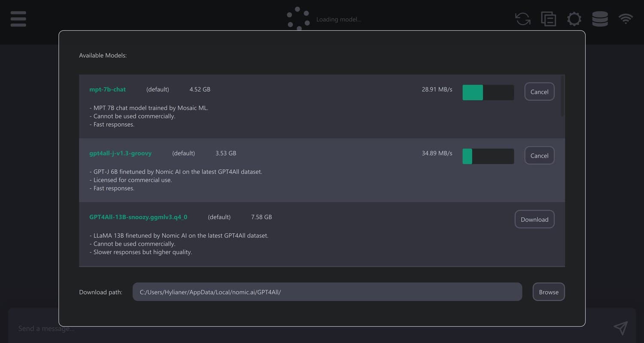Viewport: 644px width, 343px height.
Task: Click the Available Models heading
Action: (103, 55)
